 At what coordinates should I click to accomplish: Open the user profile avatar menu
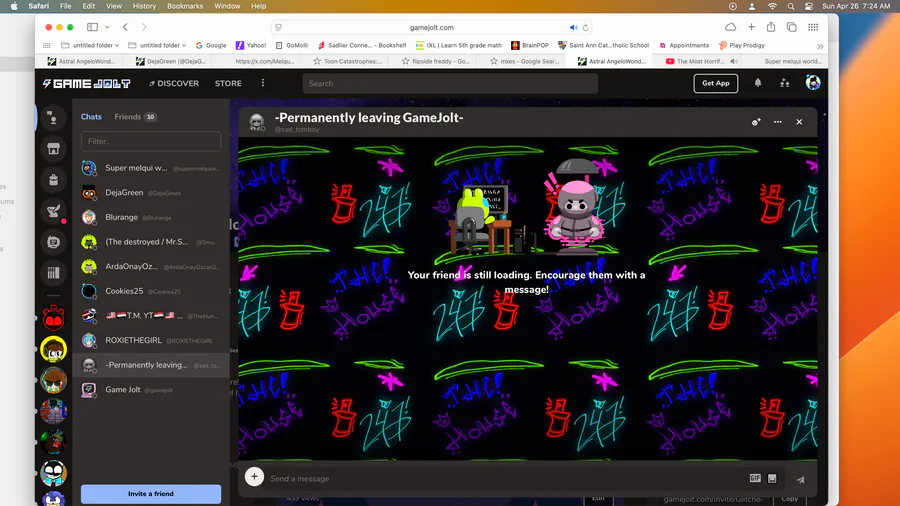pyautogui.click(x=813, y=83)
